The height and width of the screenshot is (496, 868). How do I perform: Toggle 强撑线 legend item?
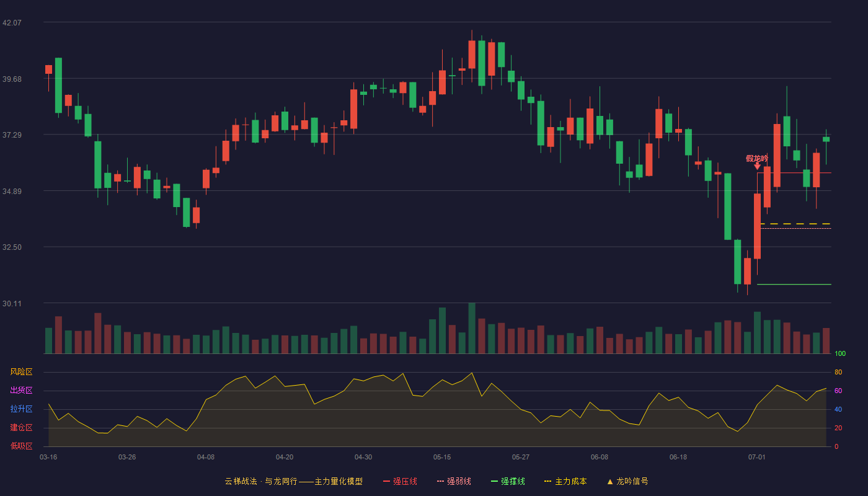[x=508, y=481]
